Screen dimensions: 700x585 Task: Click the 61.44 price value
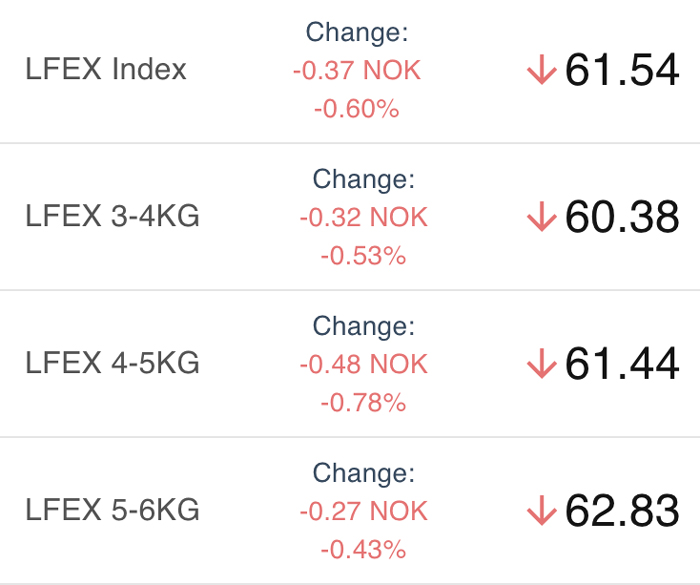click(622, 364)
